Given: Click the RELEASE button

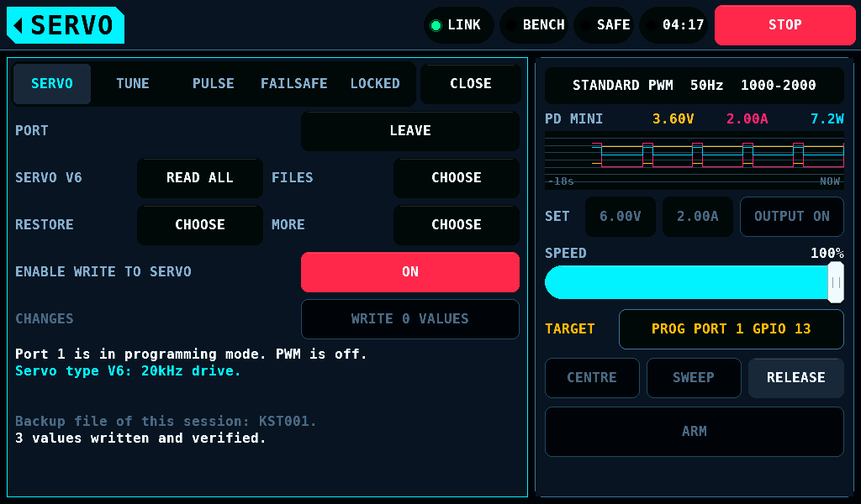Looking at the screenshot, I should coord(795,378).
